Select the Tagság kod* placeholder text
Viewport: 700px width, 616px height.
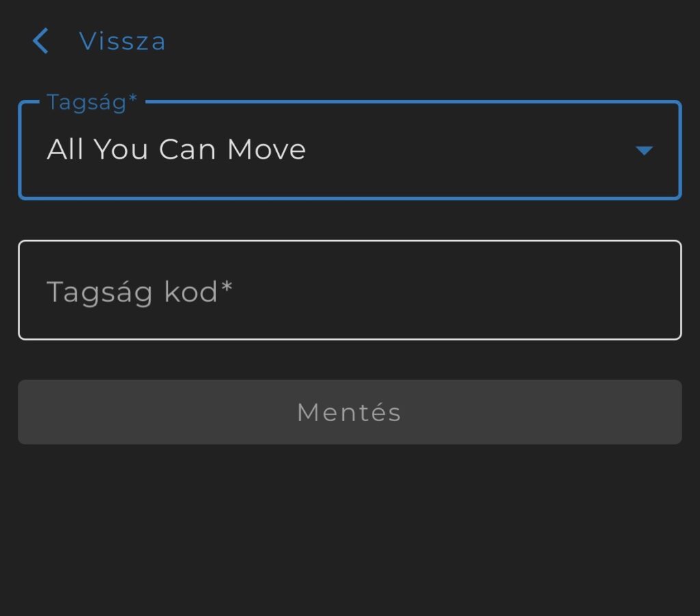point(139,291)
